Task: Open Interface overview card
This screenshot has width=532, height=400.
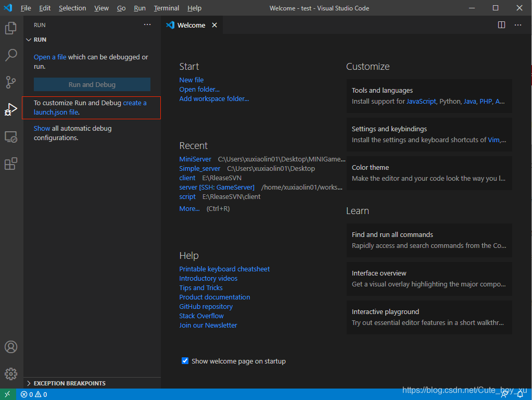Action: tap(429, 279)
